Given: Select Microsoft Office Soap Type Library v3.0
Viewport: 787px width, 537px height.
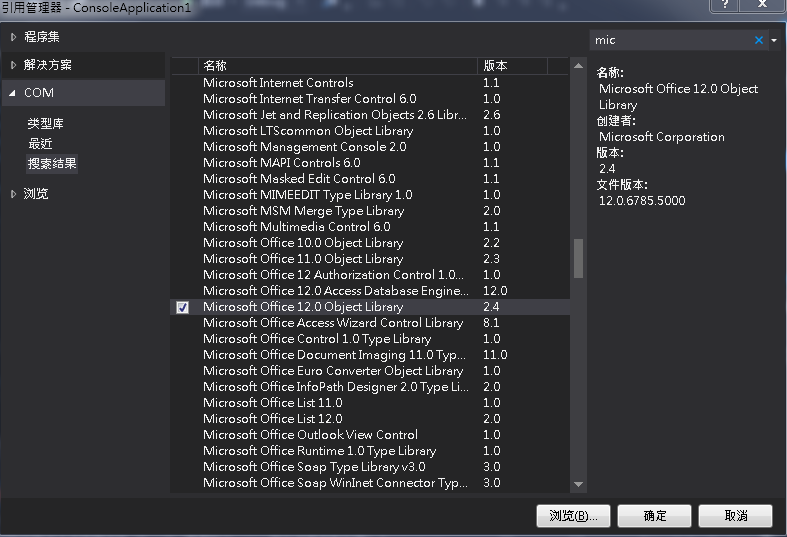Looking at the screenshot, I should coord(370,467).
